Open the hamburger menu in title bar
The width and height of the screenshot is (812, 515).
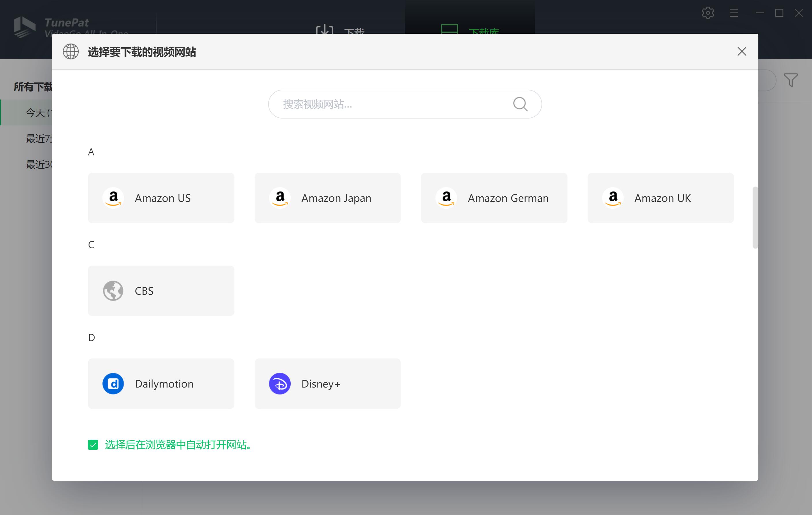tap(734, 13)
